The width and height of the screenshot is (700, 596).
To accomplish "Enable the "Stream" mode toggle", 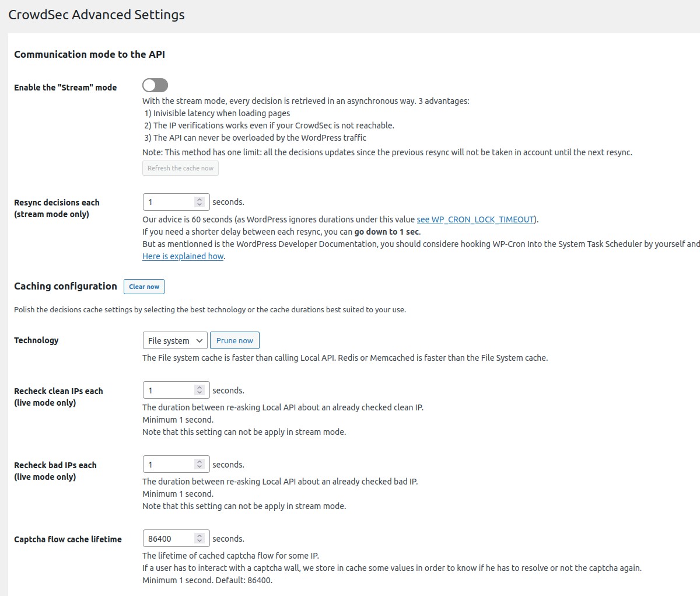I will 155,86.
